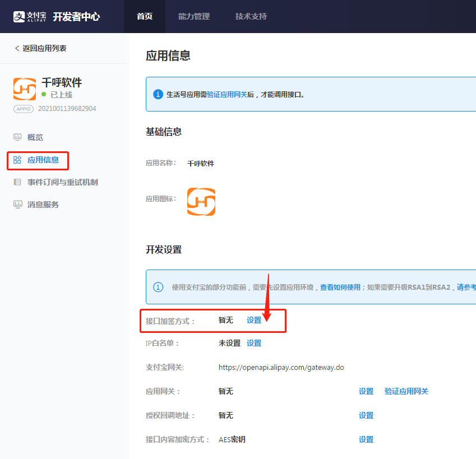The height and width of the screenshot is (459, 476).
Task: Click the 开发者中心 title in header
Action: pos(76,17)
